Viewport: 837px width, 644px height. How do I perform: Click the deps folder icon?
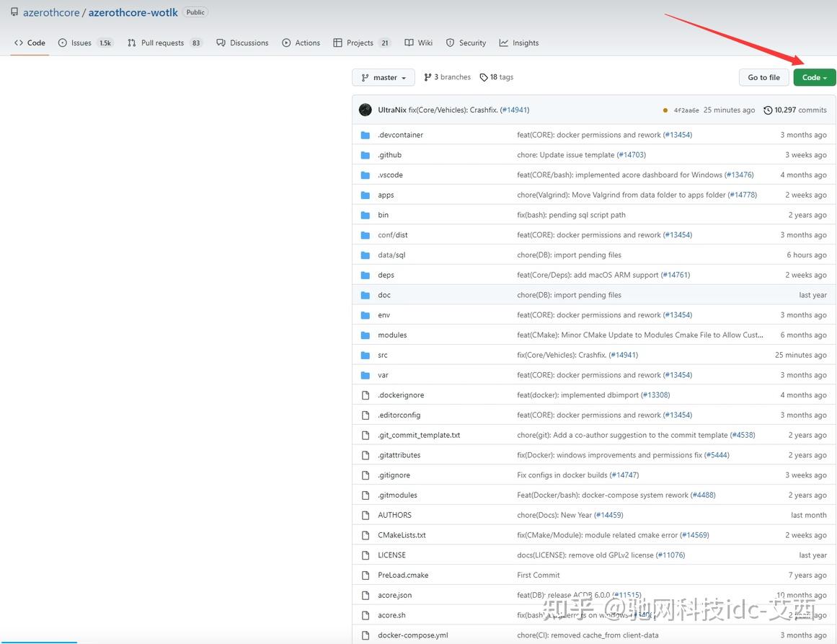pyautogui.click(x=365, y=275)
